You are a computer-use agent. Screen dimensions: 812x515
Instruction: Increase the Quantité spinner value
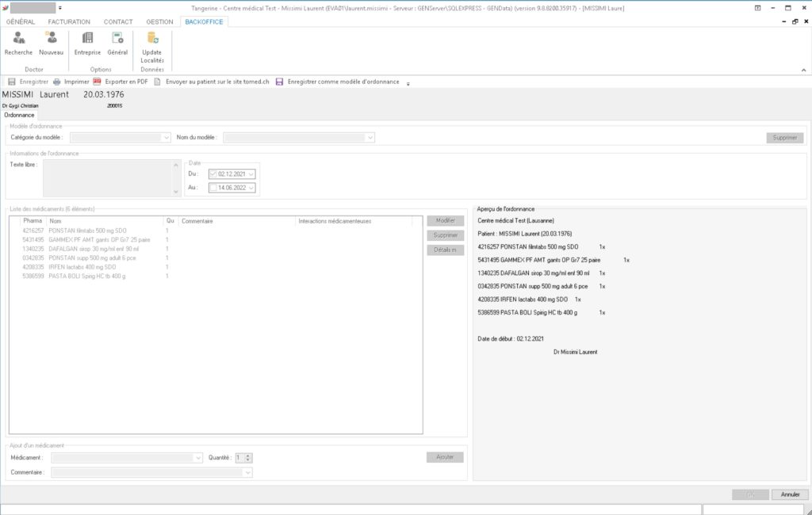(x=249, y=455)
